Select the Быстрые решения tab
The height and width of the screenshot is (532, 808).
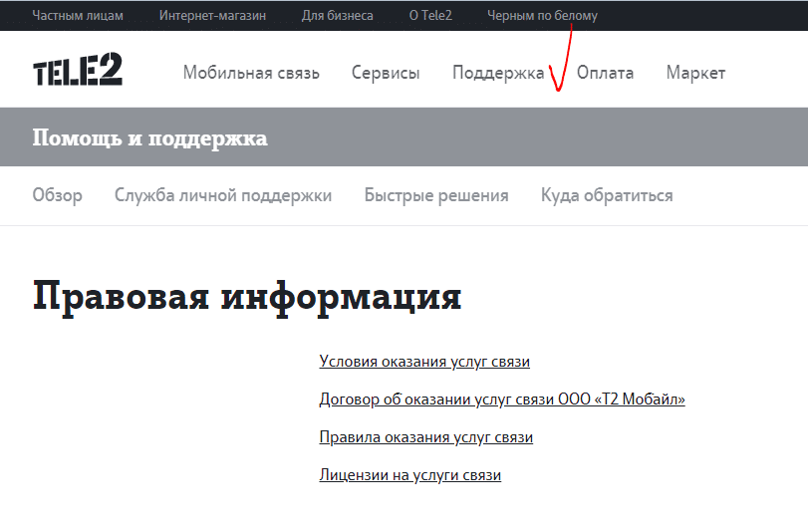(x=436, y=195)
